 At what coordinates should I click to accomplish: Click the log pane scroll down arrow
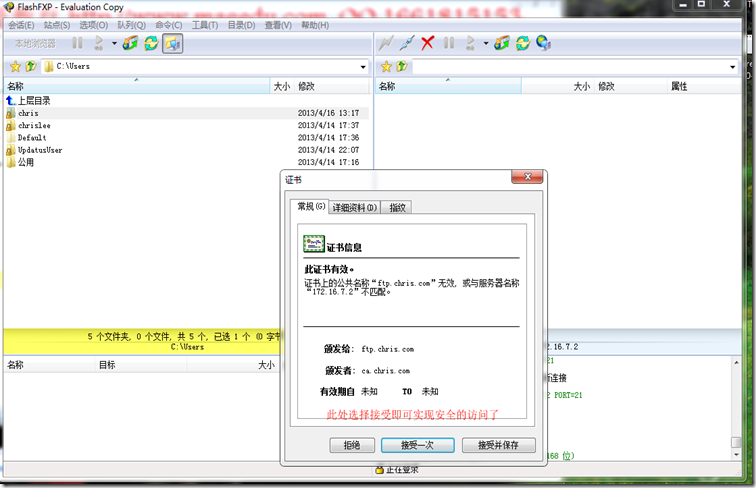[736, 454]
